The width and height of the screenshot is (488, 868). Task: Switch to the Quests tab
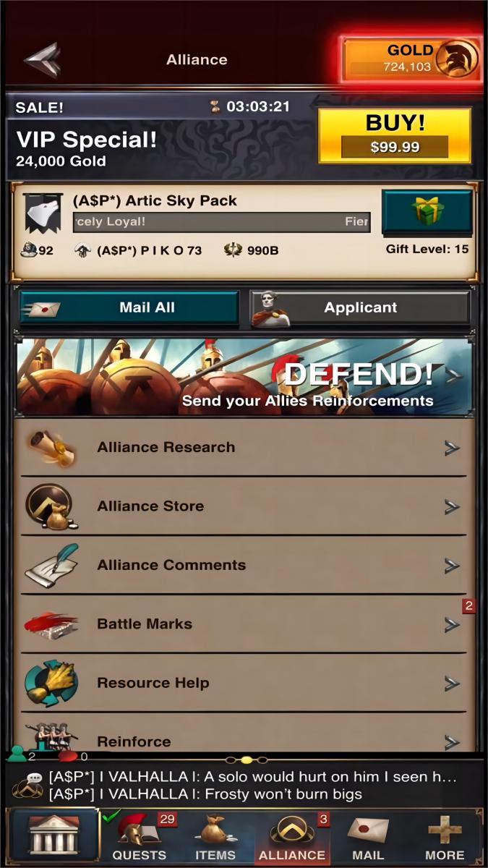coord(139,837)
